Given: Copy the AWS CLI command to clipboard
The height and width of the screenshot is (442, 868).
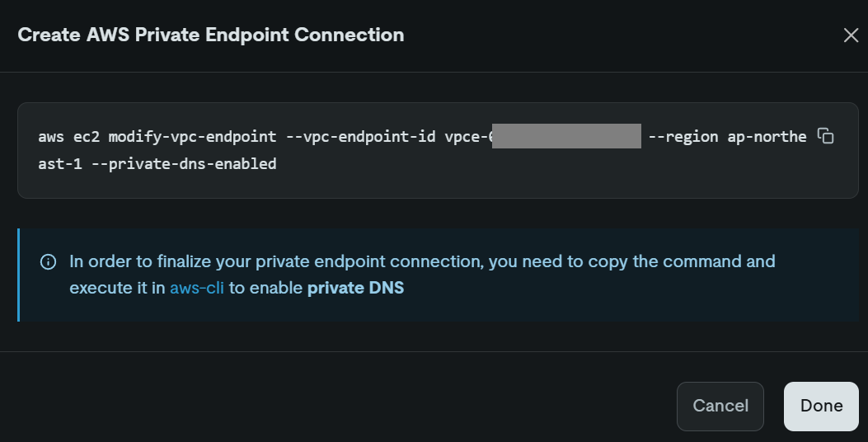Looking at the screenshot, I should coord(825,136).
